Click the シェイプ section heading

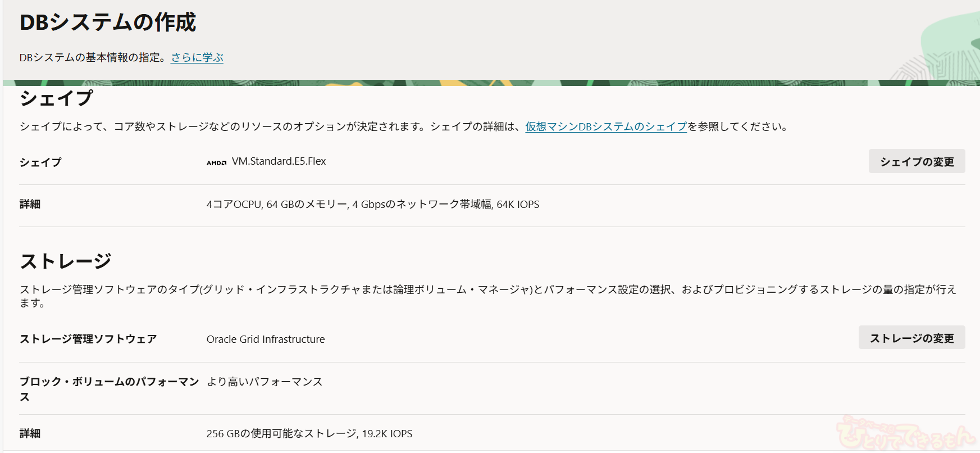[x=56, y=98]
